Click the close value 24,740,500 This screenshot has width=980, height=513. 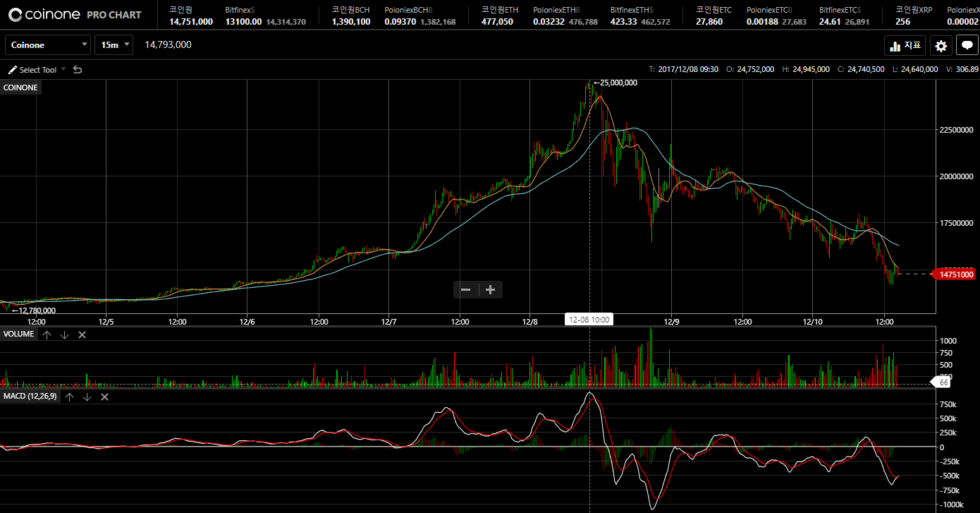(x=866, y=69)
